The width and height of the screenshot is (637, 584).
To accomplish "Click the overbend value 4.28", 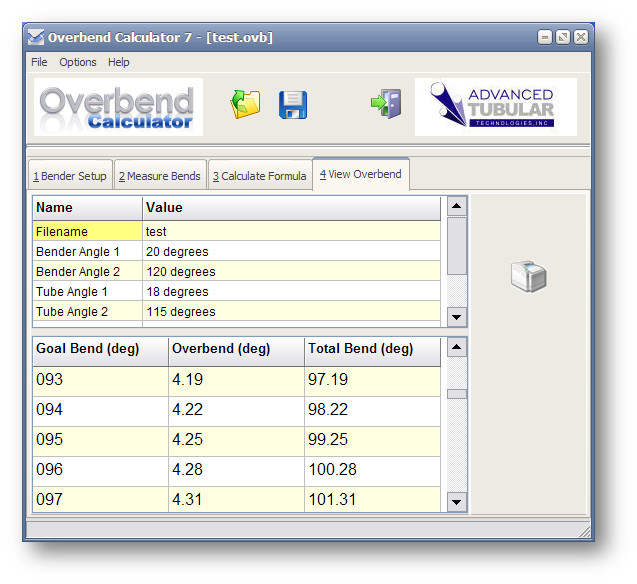I will pyautogui.click(x=236, y=472).
